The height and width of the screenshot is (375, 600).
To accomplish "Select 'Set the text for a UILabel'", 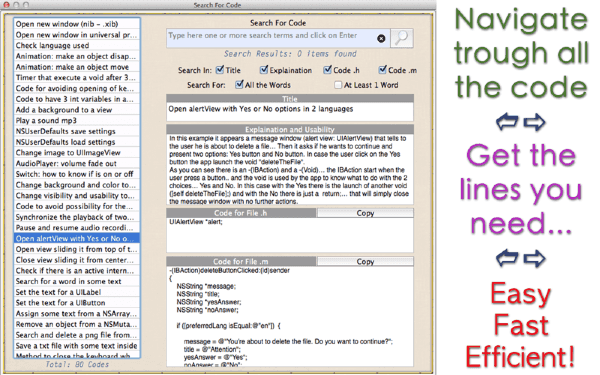I will (x=77, y=292).
